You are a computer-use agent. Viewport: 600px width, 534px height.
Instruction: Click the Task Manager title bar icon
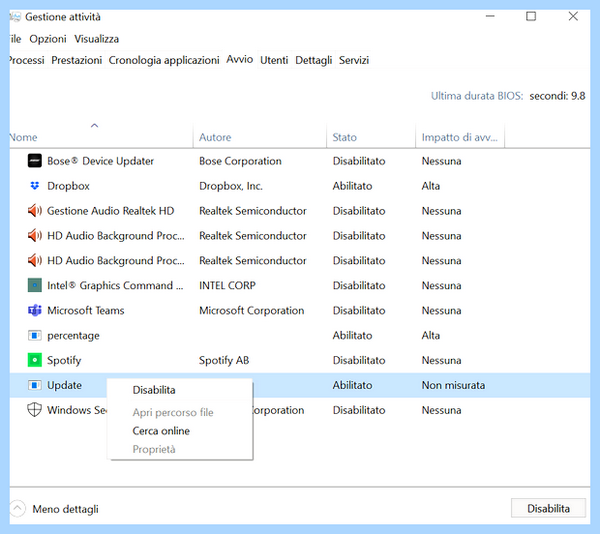point(15,17)
